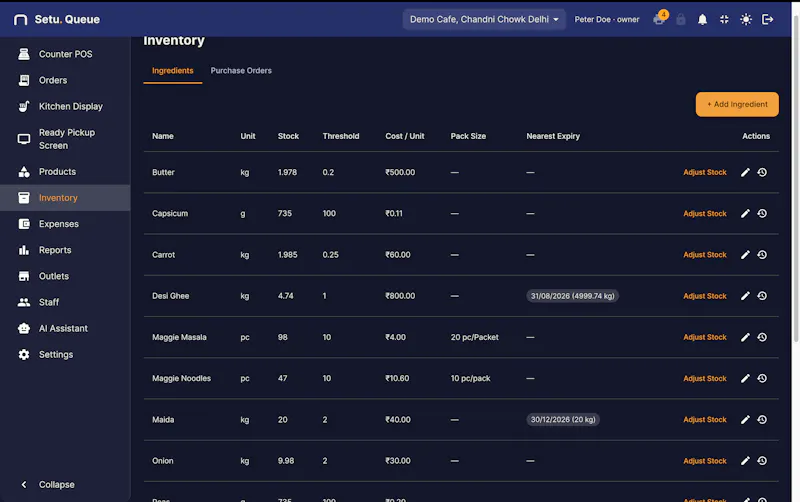Open Ready Pickup Screen
Viewport: 800px width, 502px height.
tap(65, 139)
